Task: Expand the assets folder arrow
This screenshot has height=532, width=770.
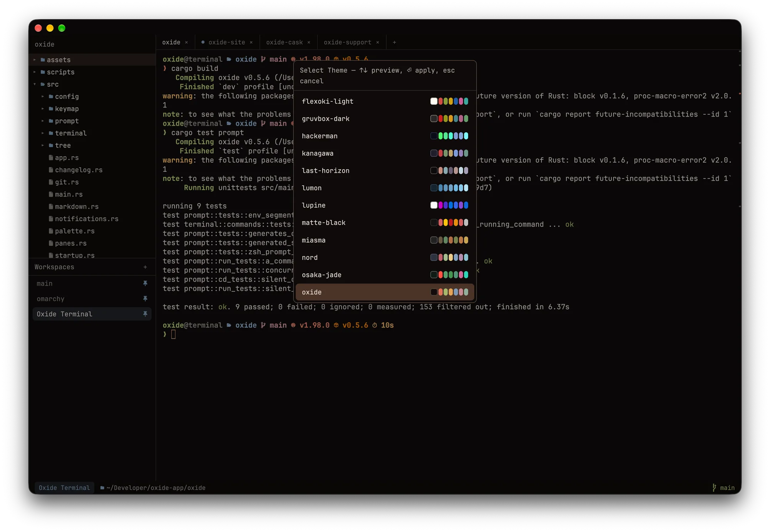Action: pos(35,60)
